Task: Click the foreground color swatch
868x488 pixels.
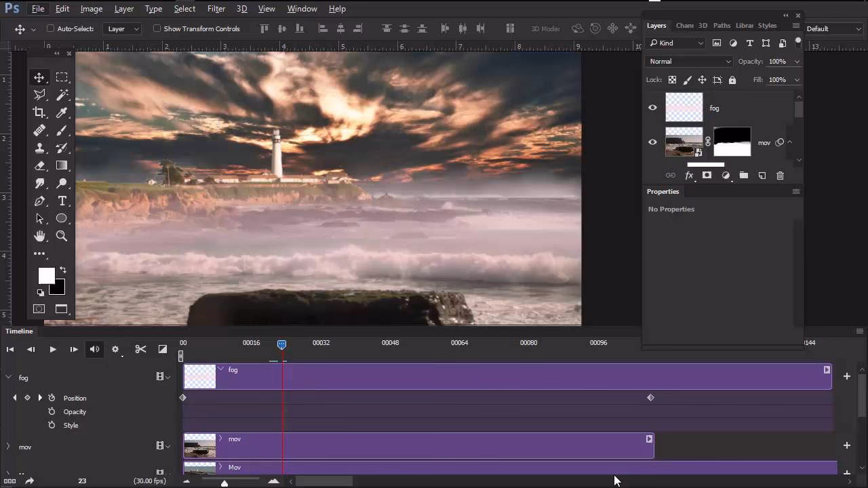Action: click(x=46, y=275)
